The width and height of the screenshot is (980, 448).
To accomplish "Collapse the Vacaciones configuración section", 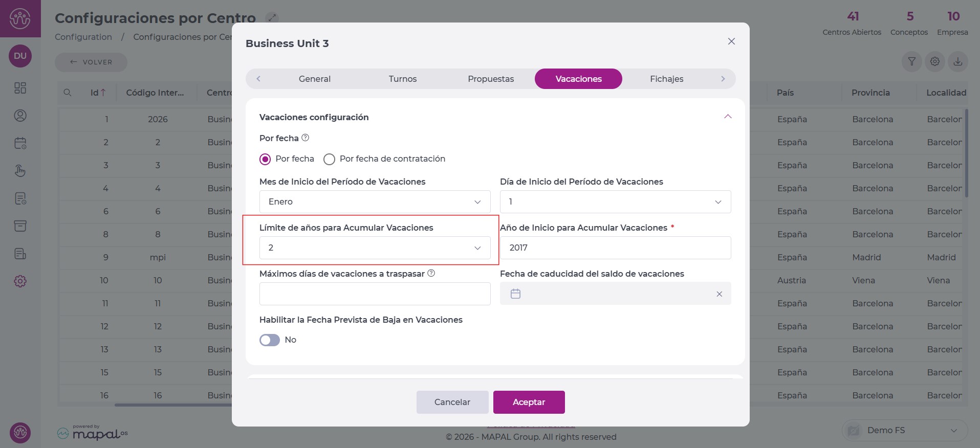I will [728, 117].
